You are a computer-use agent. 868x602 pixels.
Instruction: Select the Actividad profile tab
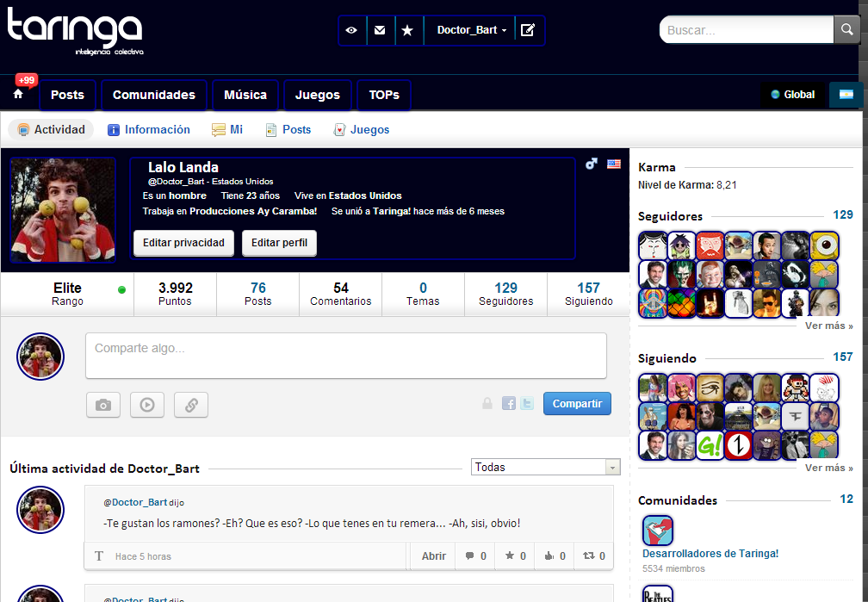(51, 129)
